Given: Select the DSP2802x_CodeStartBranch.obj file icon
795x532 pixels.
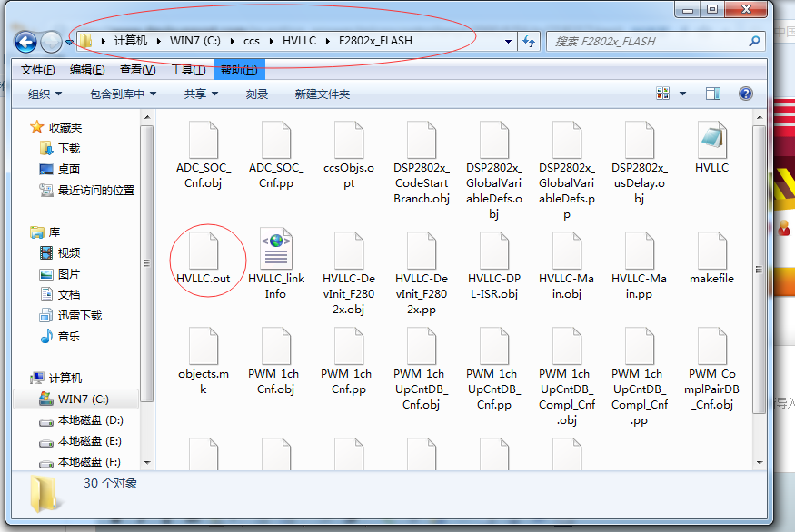Looking at the screenshot, I should [x=422, y=140].
